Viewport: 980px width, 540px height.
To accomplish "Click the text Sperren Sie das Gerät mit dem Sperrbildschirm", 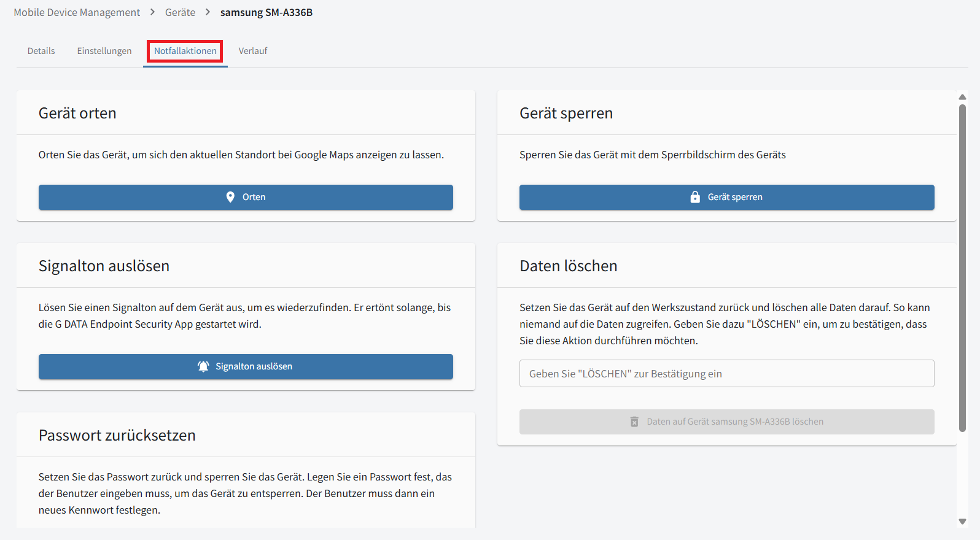I will click(x=653, y=155).
